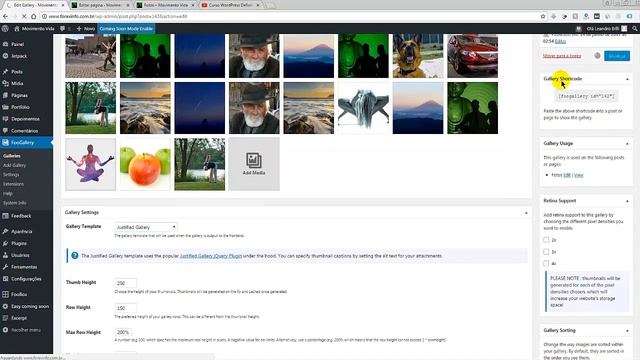Image resolution: width=640 pixels, height=360 pixels.
Task: Click the Configurações settings icon
Action: [x=5, y=279]
